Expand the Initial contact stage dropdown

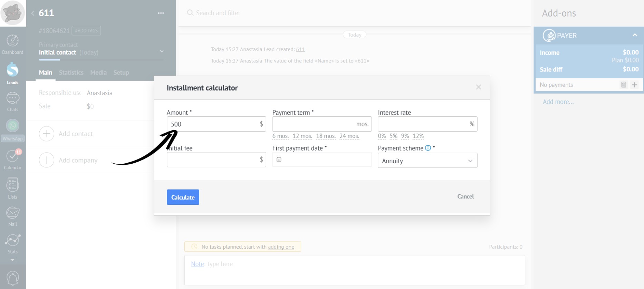point(162,52)
